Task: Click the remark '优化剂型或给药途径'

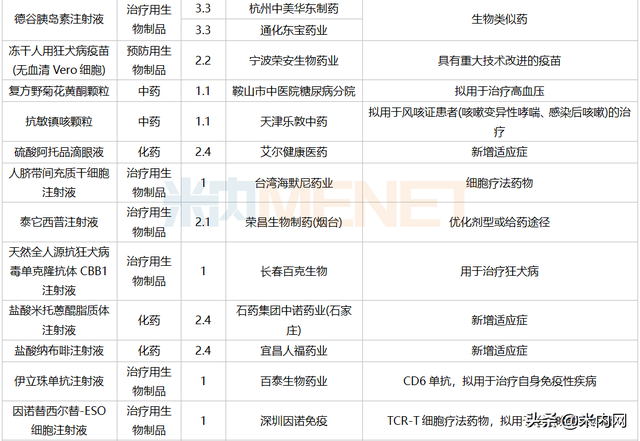Action: 500,222
